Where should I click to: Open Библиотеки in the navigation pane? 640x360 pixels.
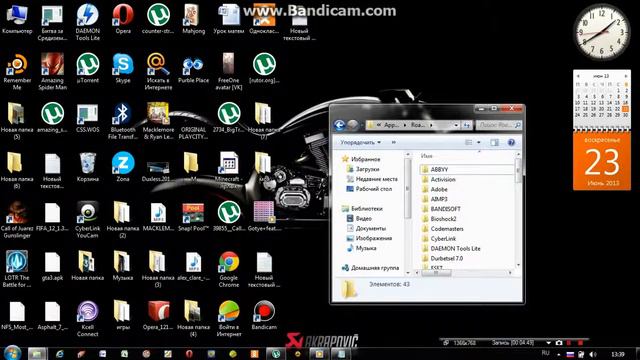[362, 209]
